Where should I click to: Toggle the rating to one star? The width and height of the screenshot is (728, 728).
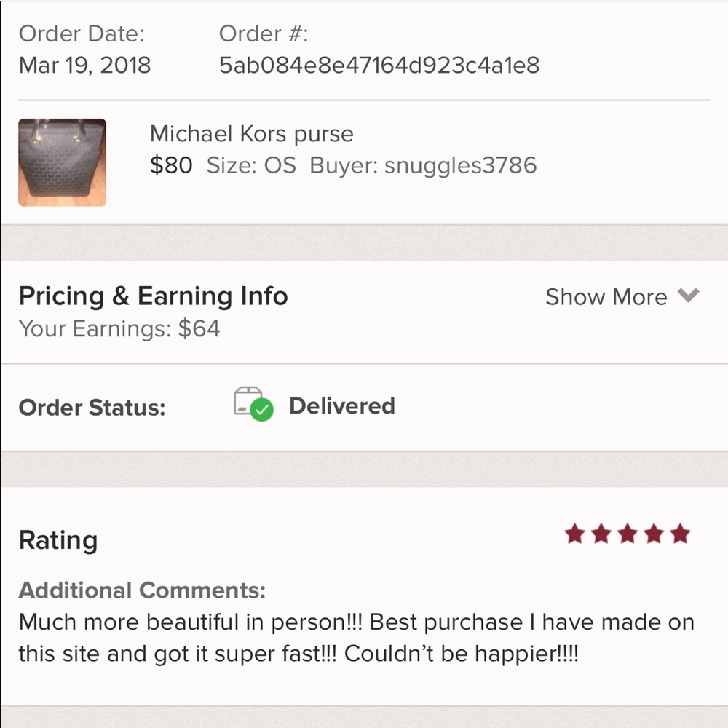[574, 534]
